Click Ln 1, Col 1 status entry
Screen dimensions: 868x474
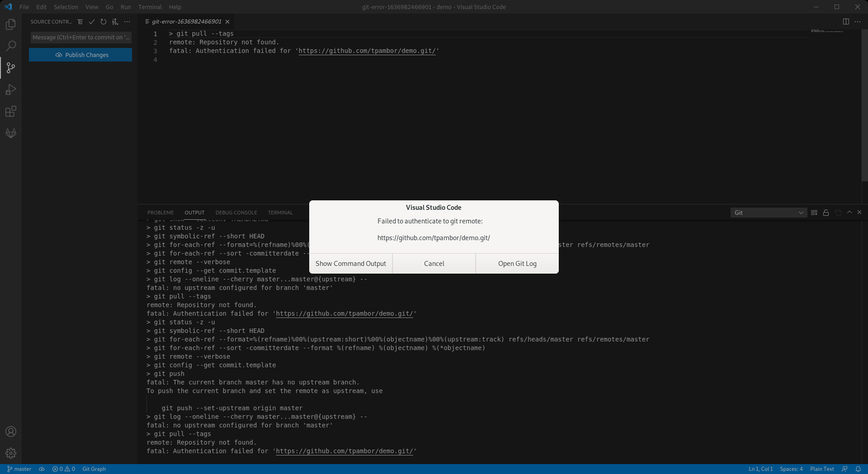pos(760,469)
